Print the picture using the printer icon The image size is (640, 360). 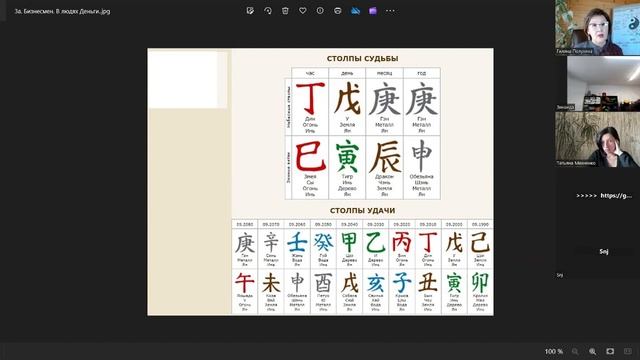click(338, 11)
